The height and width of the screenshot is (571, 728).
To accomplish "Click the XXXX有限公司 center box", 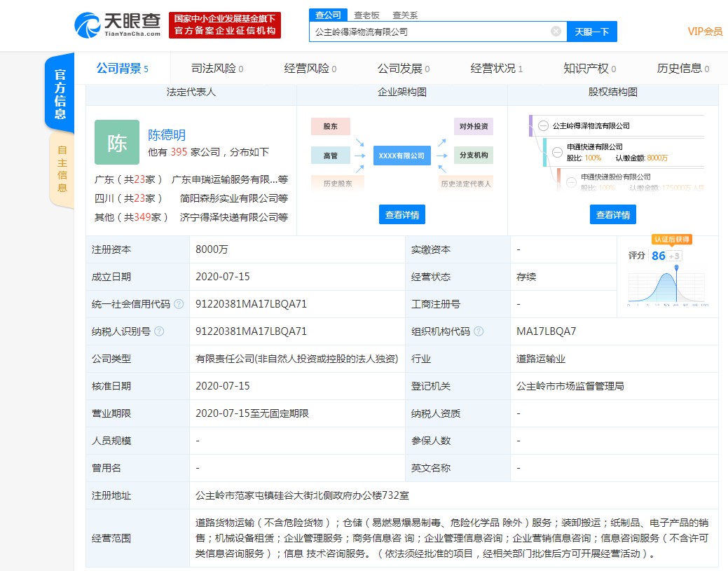I will pyautogui.click(x=401, y=156).
